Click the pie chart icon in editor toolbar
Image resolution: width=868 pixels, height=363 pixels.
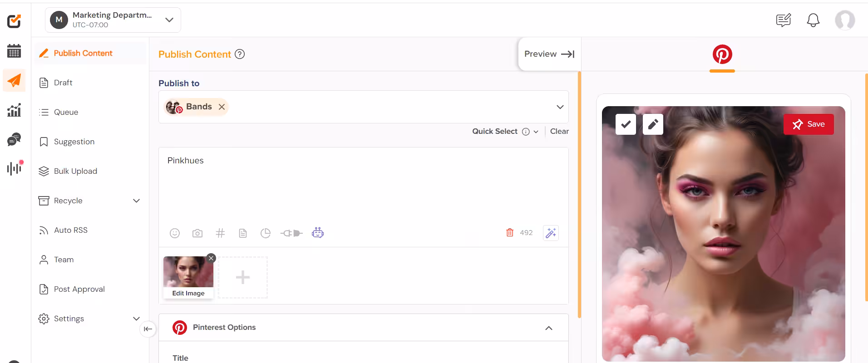(266, 233)
